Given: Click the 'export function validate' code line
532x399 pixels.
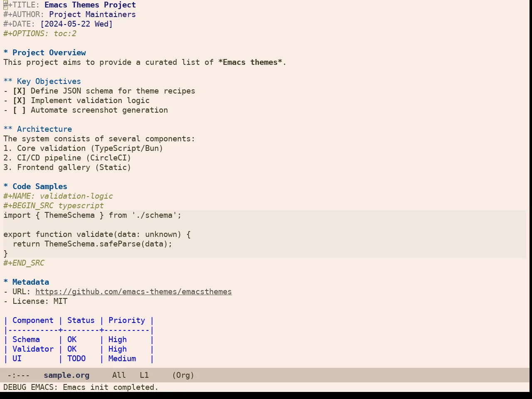Looking at the screenshot, I should (x=97, y=234).
